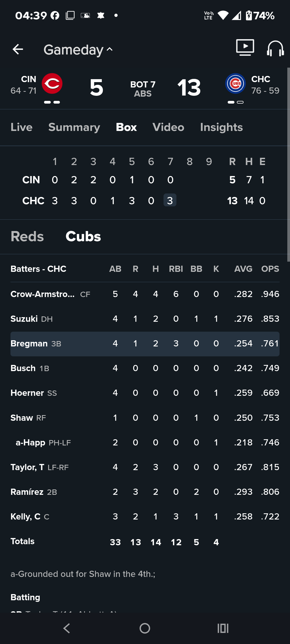Click the vertical scrollbar on right edge
This screenshot has width=290, height=644.
click(288, 164)
